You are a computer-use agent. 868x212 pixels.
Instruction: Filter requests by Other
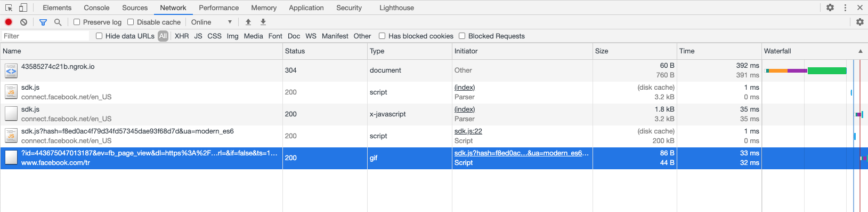(x=362, y=36)
